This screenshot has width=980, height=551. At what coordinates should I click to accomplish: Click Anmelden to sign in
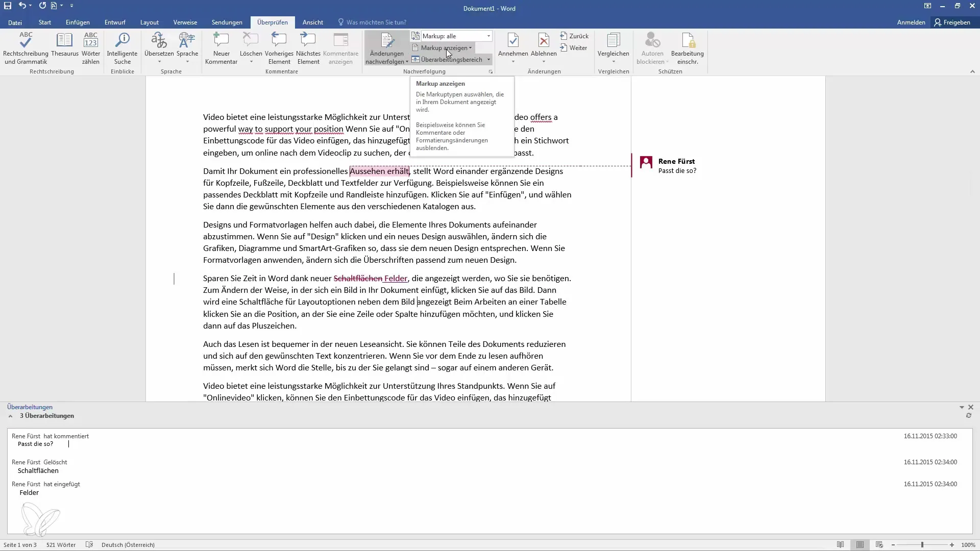click(911, 22)
